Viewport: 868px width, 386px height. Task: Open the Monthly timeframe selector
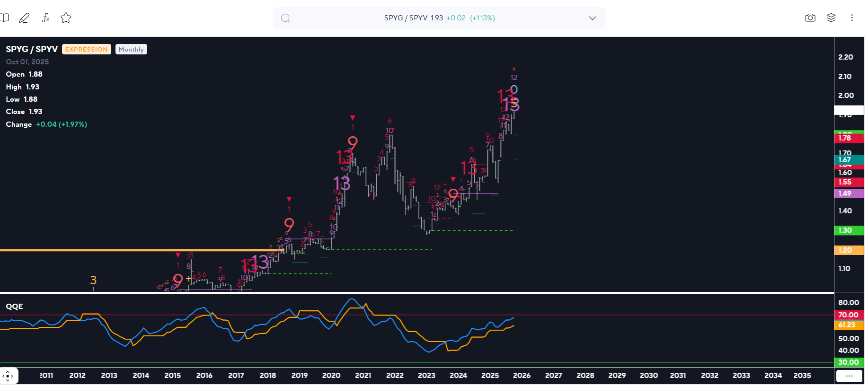(x=131, y=50)
